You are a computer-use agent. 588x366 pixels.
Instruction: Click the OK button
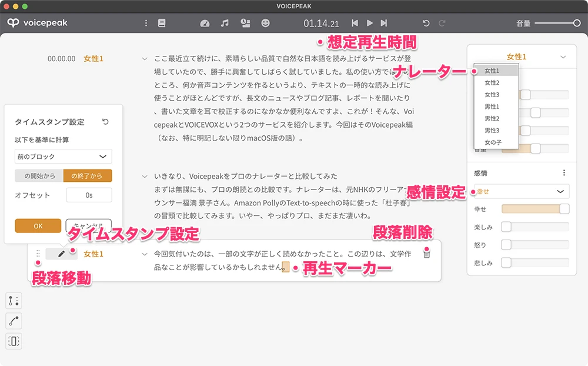pyautogui.click(x=38, y=226)
